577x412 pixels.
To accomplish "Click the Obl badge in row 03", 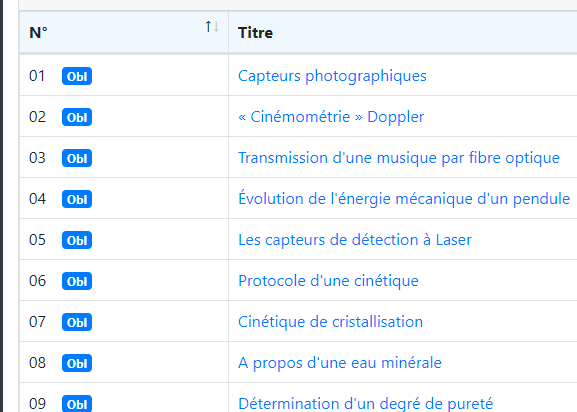I will (77, 158).
